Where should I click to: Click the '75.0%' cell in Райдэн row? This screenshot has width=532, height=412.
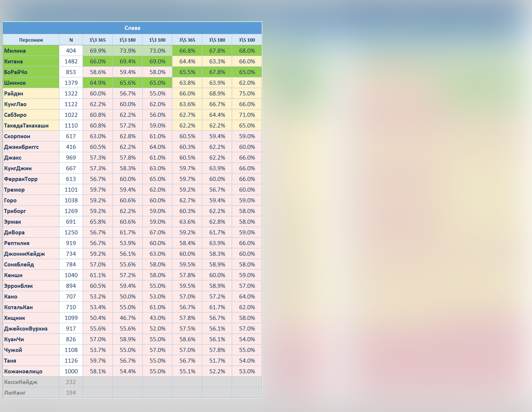[x=247, y=94]
